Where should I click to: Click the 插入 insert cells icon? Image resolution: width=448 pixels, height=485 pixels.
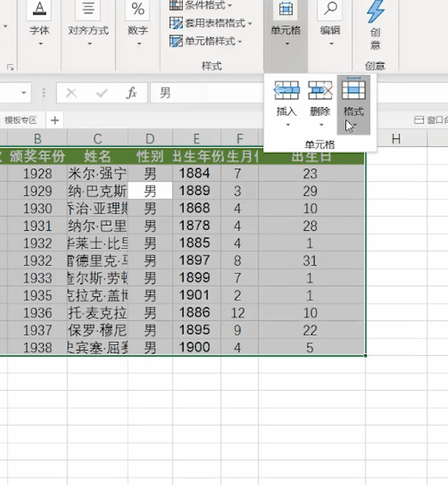tap(286, 90)
